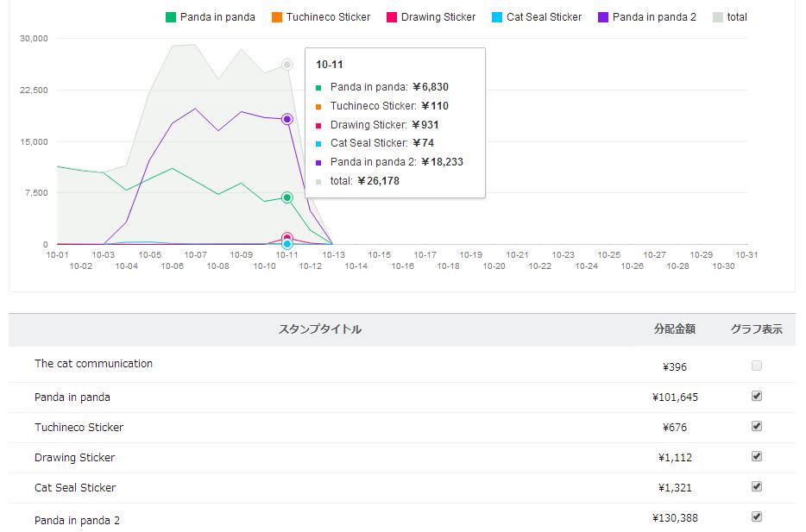Click the 分配金額 column header
The image size is (806, 532).
675,329
